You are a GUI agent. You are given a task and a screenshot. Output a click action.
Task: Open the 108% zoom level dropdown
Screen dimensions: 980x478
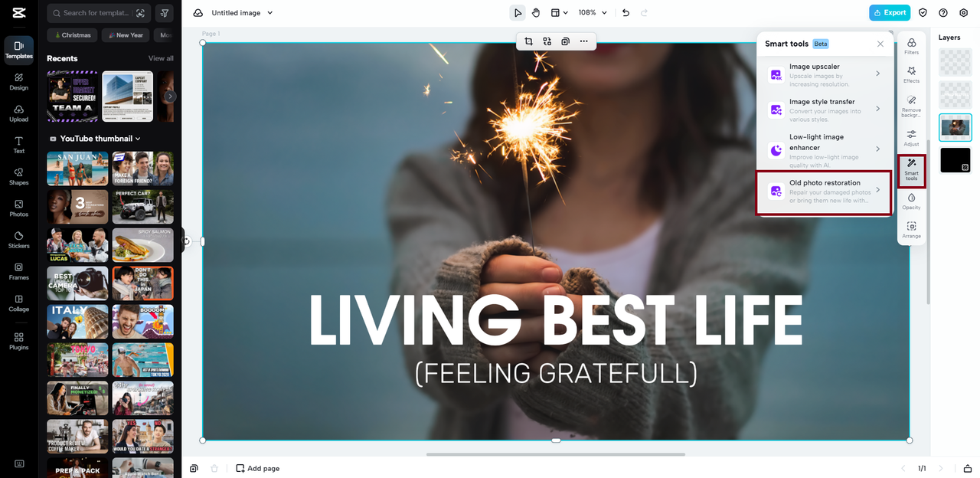[x=593, y=12]
